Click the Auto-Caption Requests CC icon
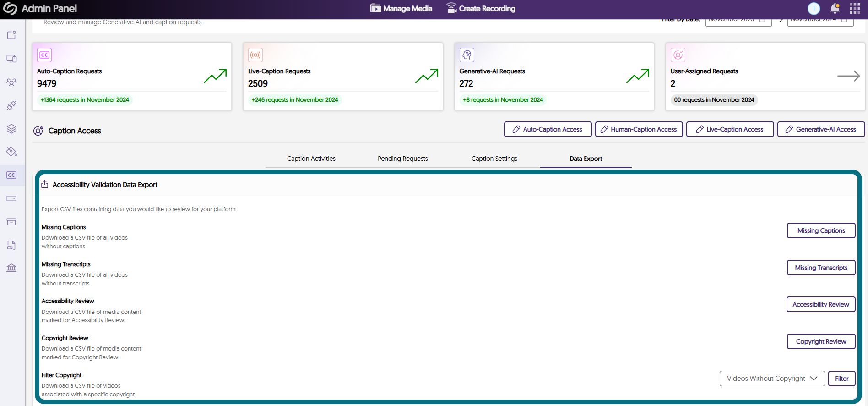Viewport: 868px width, 406px height. [x=44, y=55]
